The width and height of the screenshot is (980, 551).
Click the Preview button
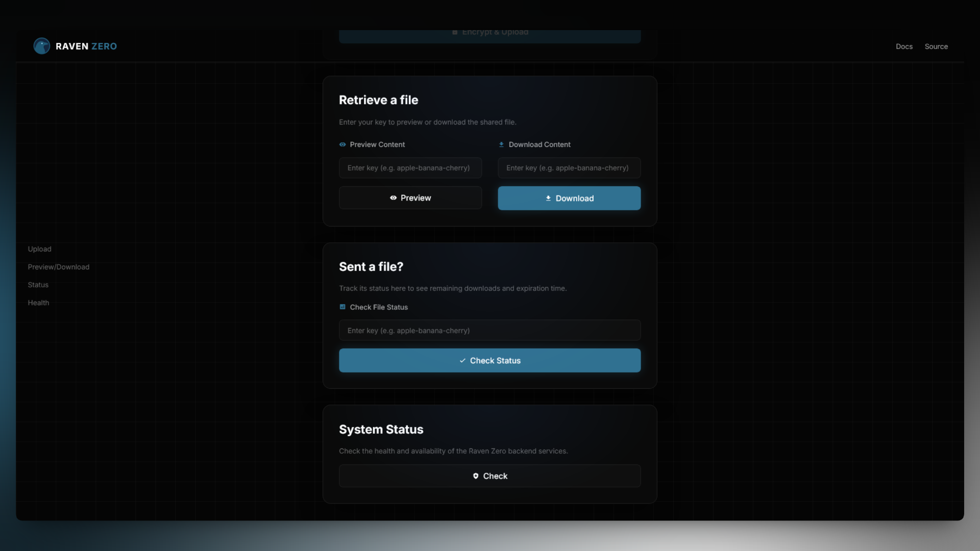point(410,198)
